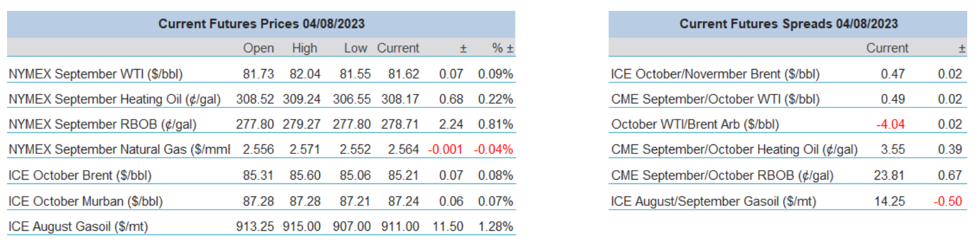
Task: Select the Low column header
Action: [356, 48]
